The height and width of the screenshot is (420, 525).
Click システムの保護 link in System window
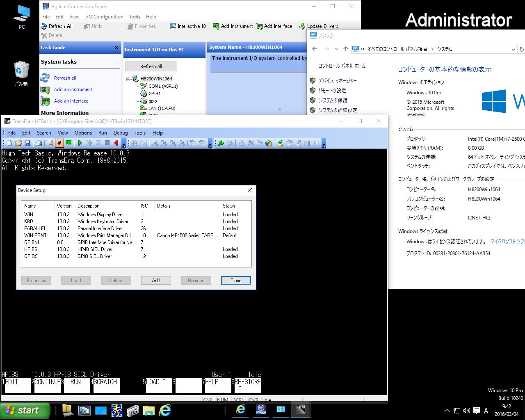pyautogui.click(x=333, y=100)
